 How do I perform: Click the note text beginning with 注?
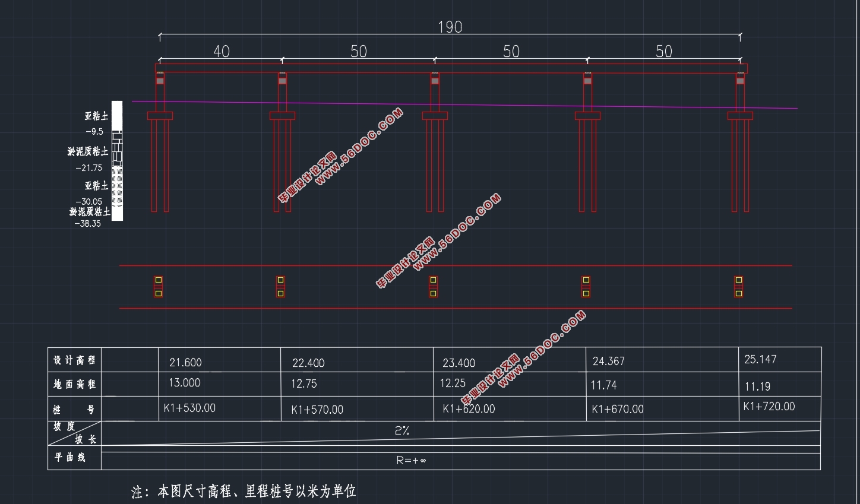tap(244, 492)
